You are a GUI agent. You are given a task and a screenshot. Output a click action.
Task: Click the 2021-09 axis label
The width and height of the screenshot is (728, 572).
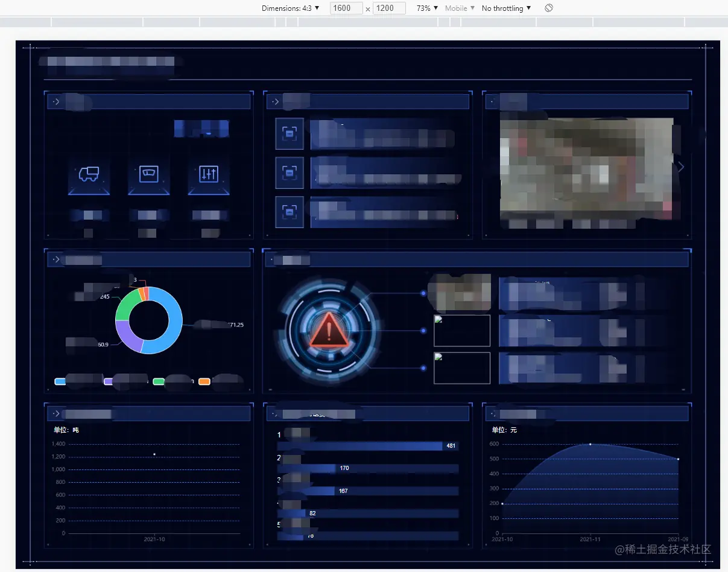(678, 539)
